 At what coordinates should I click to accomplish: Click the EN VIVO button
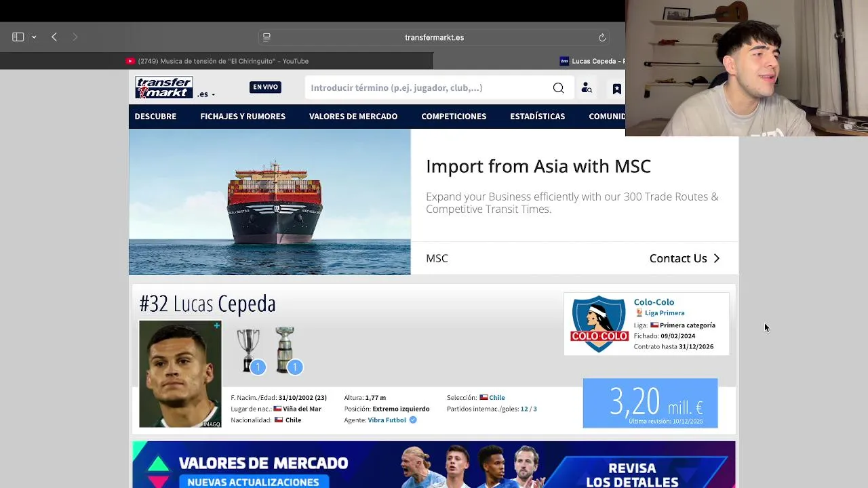pyautogui.click(x=265, y=87)
